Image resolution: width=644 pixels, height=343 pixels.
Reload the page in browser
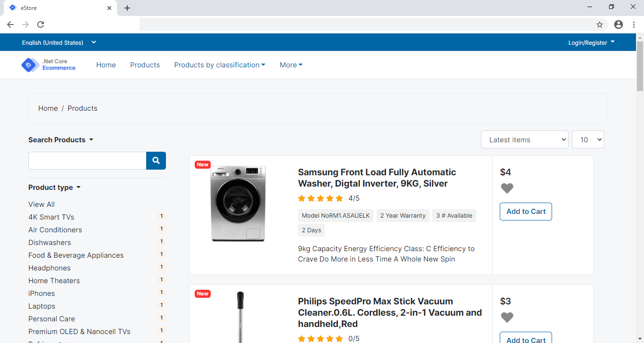coord(41,24)
